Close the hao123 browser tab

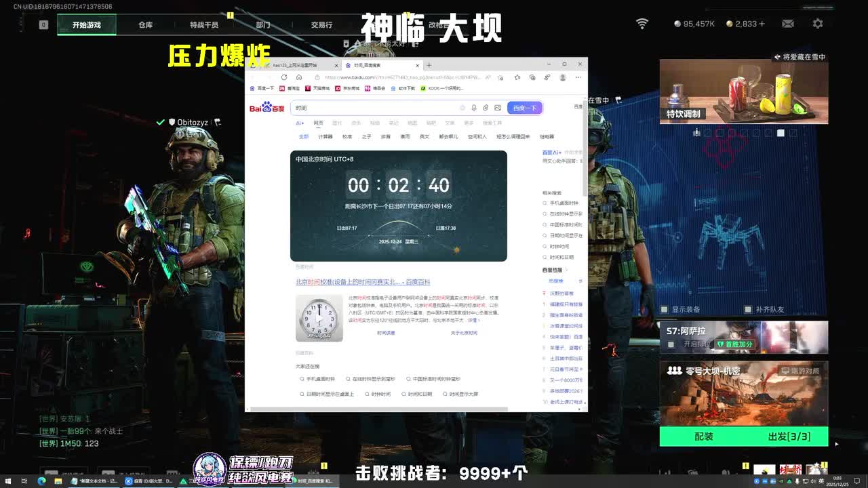tap(336, 65)
